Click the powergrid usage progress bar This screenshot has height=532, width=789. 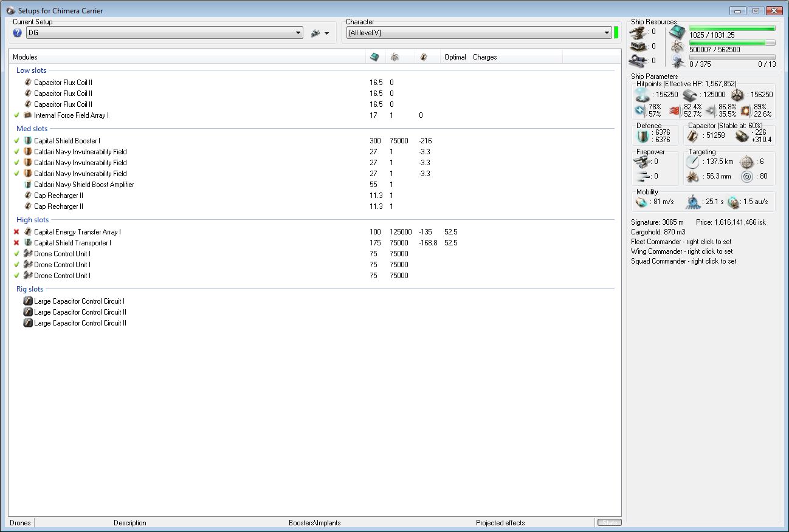[732, 43]
